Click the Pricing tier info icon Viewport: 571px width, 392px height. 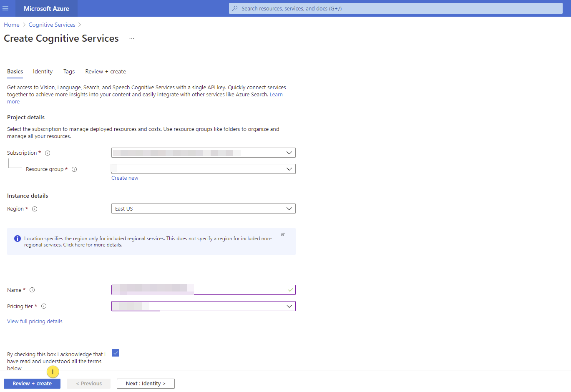pyautogui.click(x=44, y=307)
